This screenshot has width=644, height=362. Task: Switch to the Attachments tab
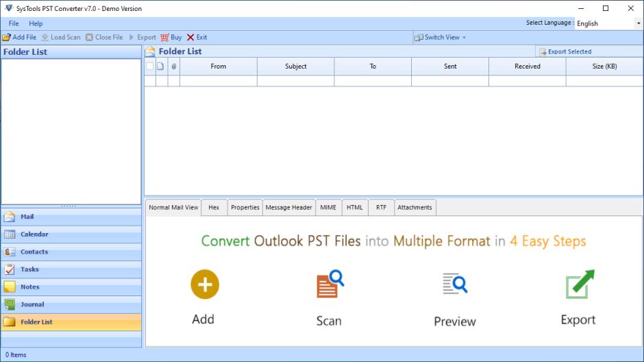point(414,208)
